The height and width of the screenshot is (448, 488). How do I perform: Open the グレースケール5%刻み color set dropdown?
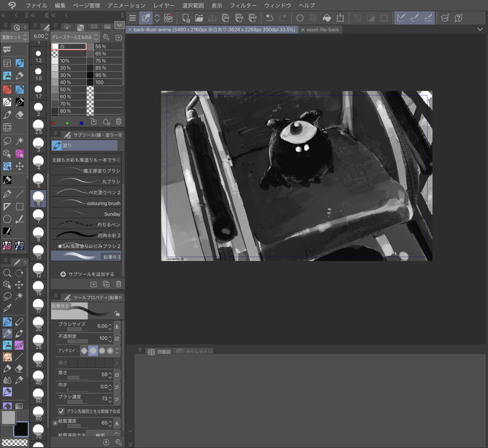click(75, 37)
